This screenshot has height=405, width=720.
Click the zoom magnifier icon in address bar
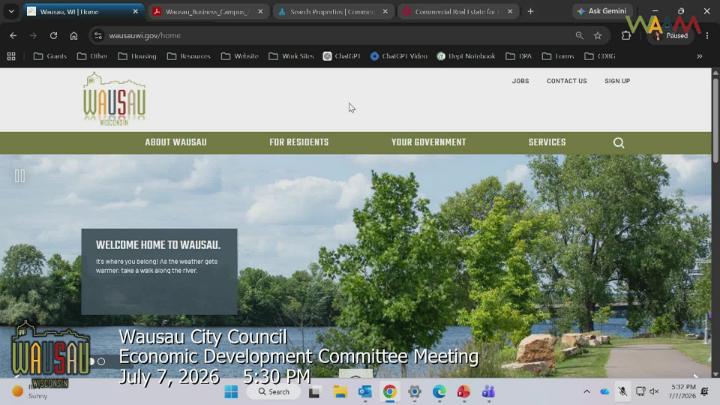tap(579, 35)
